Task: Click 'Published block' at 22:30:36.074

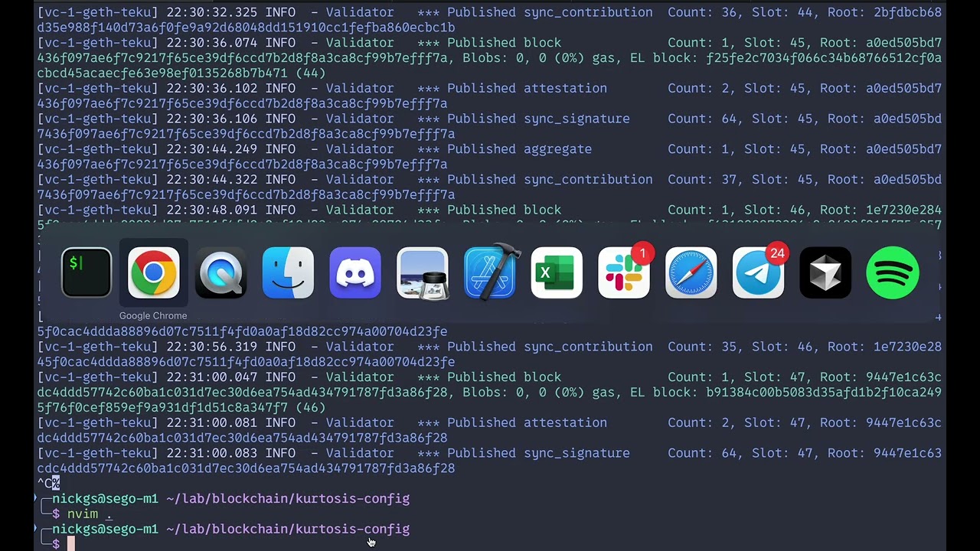Action: pyautogui.click(x=504, y=43)
